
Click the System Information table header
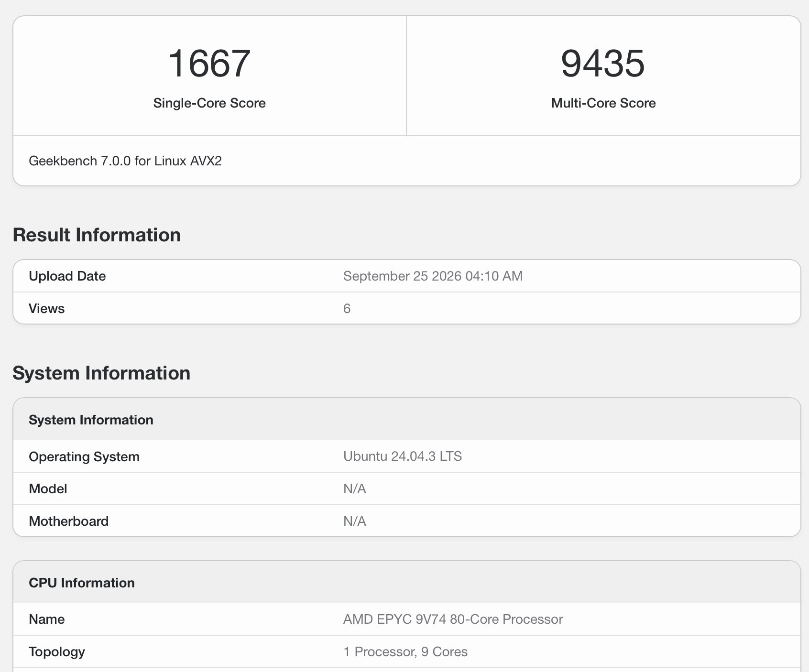coord(91,420)
